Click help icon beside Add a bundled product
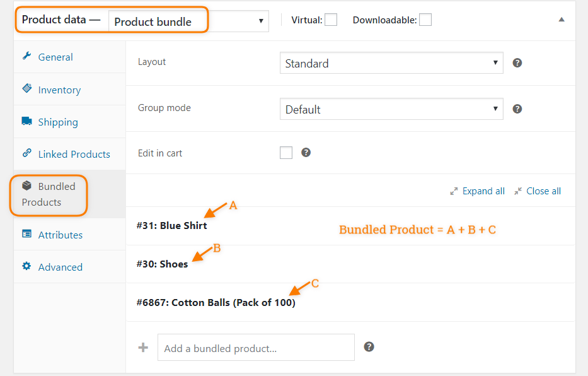Viewport: 588px width, 376px height. click(x=369, y=347)
